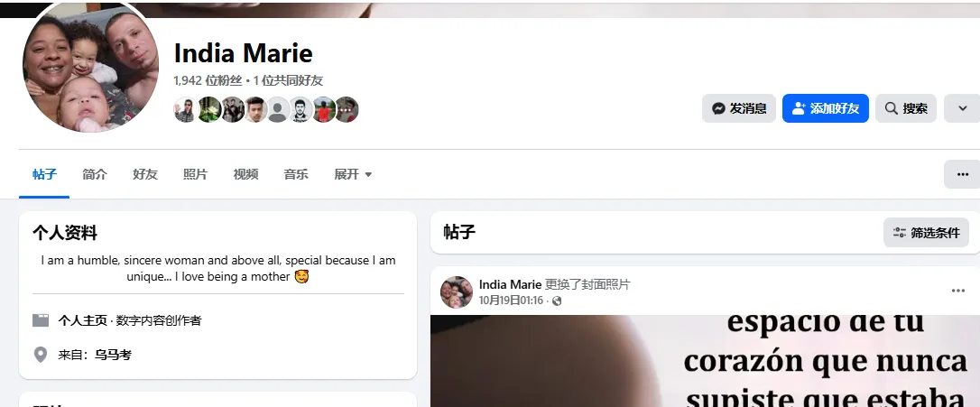Screen dimensions: 980x407
Task: Open India Marie author name on post
Action: 510,284
